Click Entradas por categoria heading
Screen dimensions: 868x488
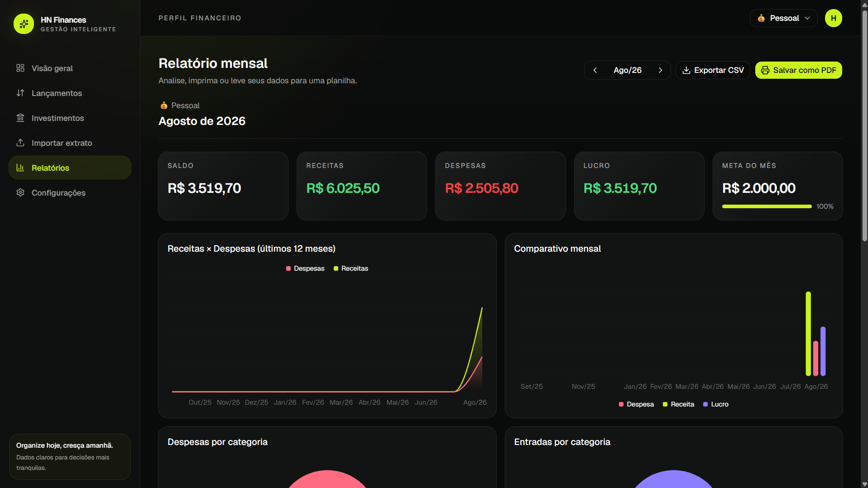(x=562, y=442)
